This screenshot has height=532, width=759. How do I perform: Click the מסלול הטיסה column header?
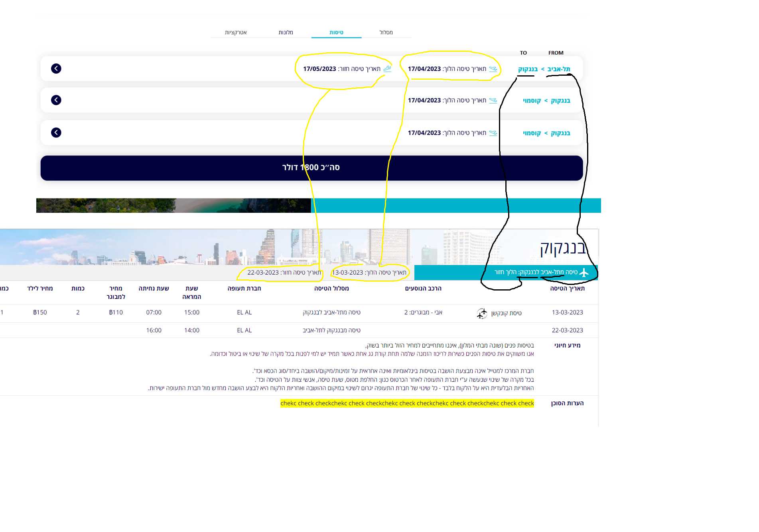pyautogui.click(x=331, y=289)
